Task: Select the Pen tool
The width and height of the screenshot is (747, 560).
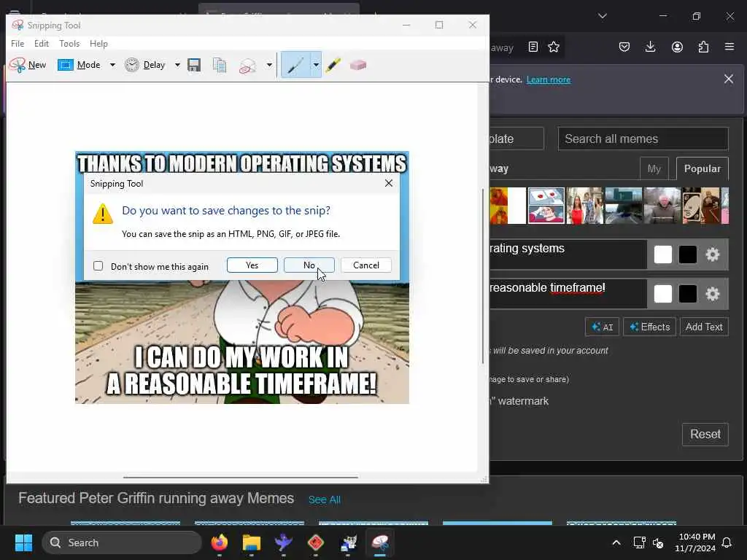Action: point(295,65)
